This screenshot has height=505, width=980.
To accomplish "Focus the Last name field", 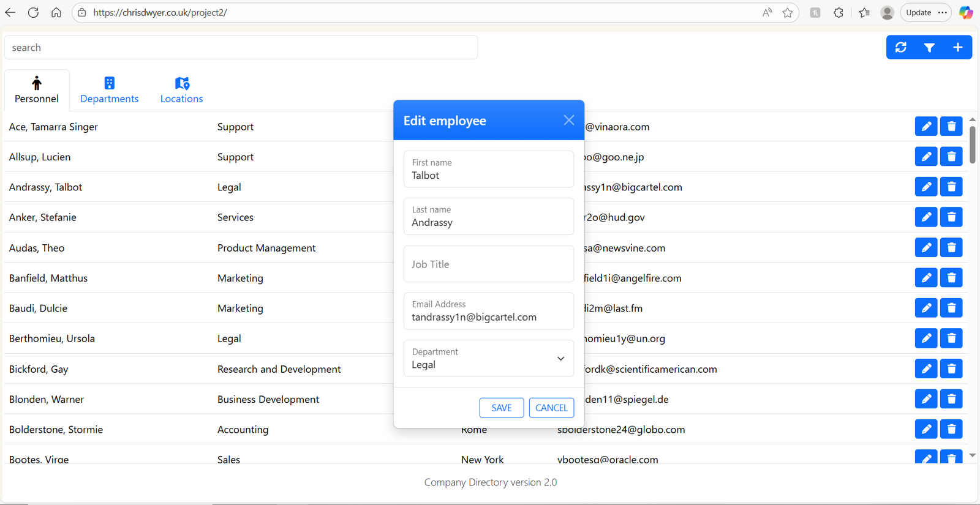I will coord(489,216).
